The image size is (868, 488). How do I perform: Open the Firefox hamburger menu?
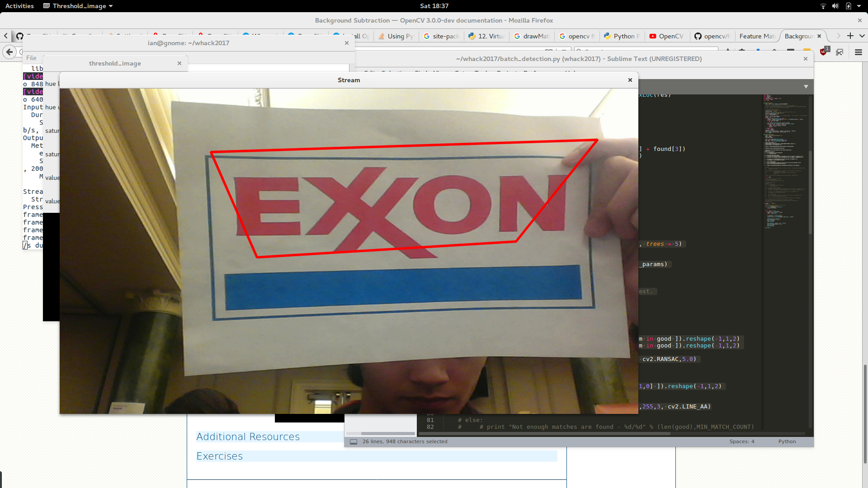pos(858,52)
